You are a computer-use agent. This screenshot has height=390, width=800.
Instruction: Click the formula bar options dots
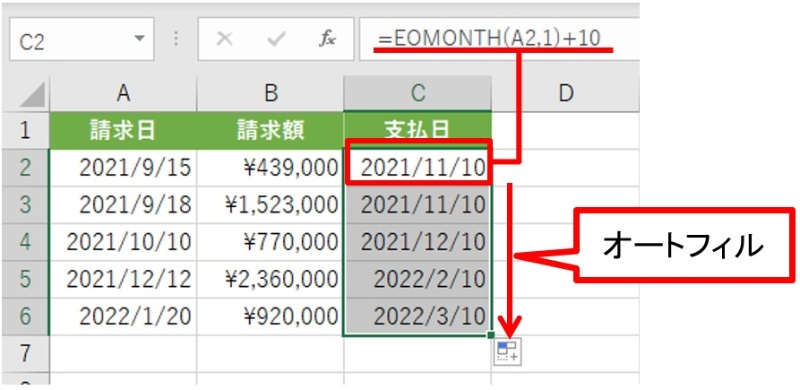176,39
